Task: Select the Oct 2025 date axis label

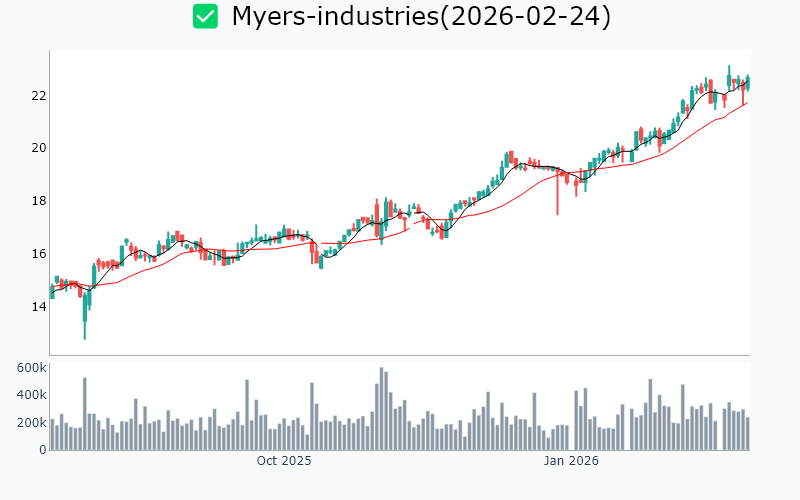Action: (x=284, y=461)
